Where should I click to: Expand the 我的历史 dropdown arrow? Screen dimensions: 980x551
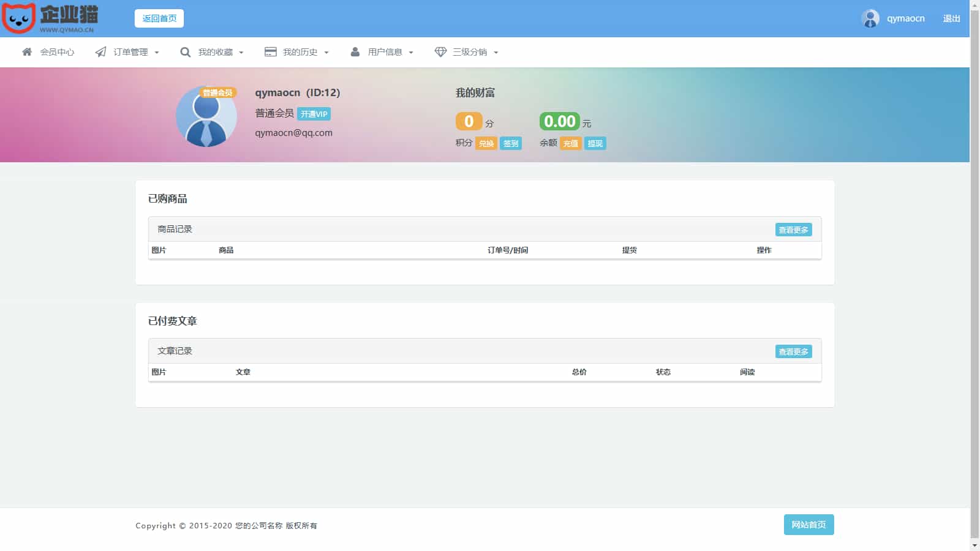coord(326,53)
